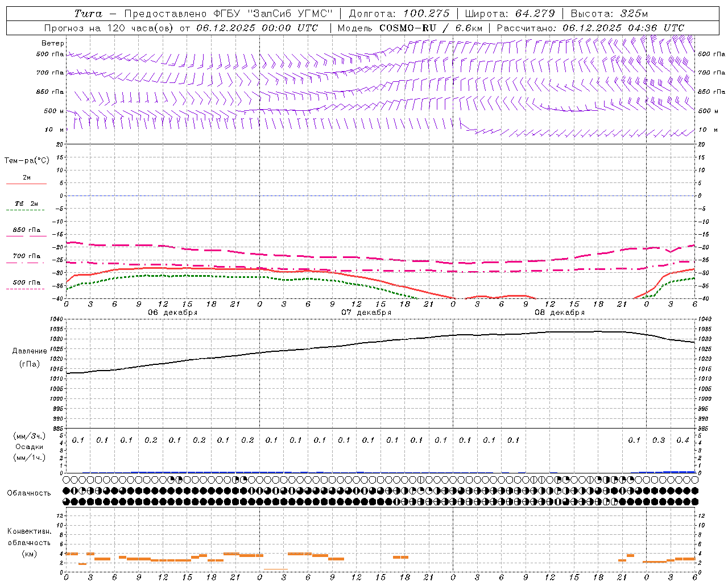Viewport: 728px width, 582px height.
Task: Click the Конвективн. convective cloud label
Action: (x=29, y=531)
